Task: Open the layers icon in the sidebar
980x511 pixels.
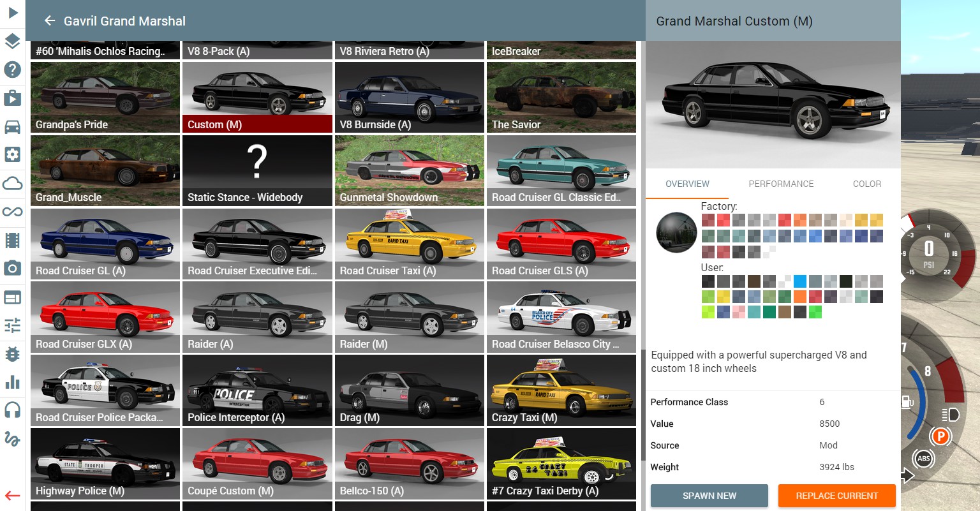Action: (12, 41)
